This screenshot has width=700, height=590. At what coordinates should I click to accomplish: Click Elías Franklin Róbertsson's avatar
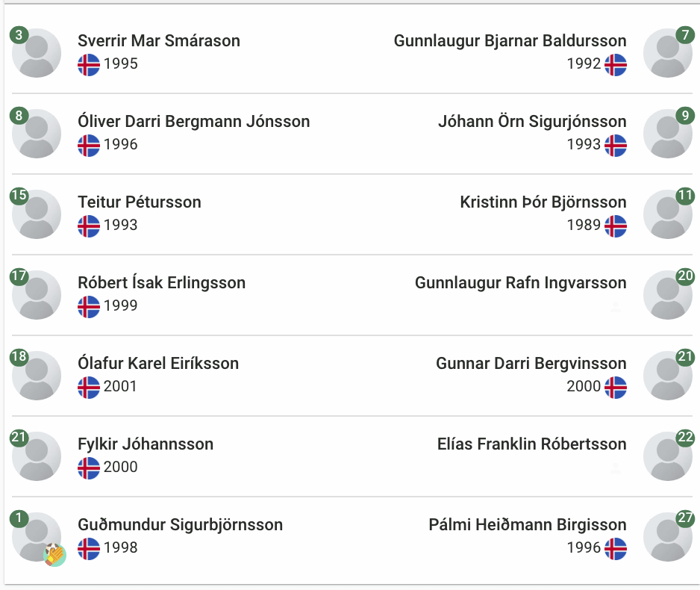coord(668,456)
